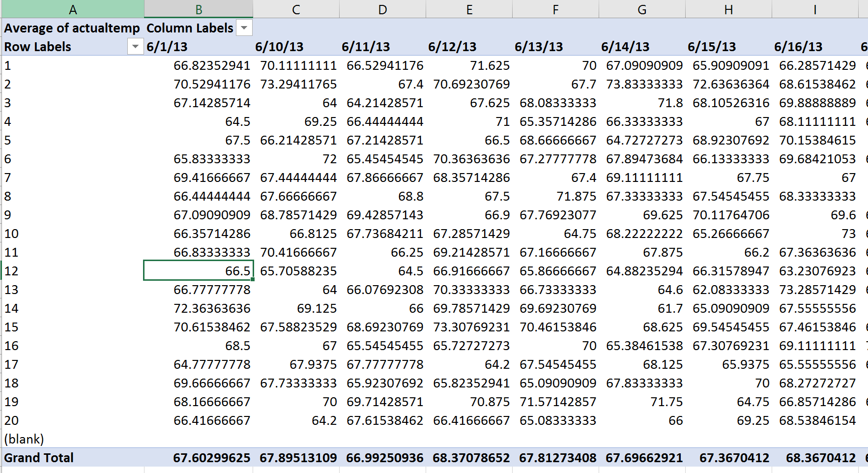Viewport: 868px width, 473px height.
Task: Click row label 20 in column A
Action: point(73,420)
